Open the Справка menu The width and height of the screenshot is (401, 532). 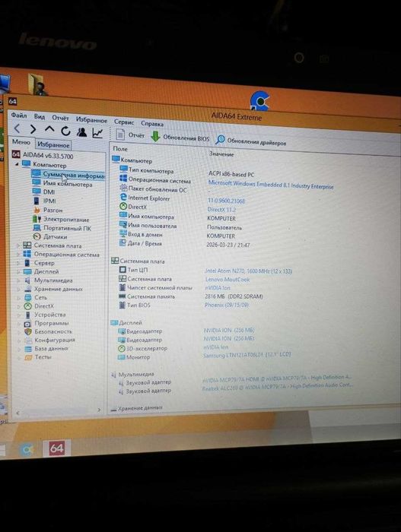152,123
